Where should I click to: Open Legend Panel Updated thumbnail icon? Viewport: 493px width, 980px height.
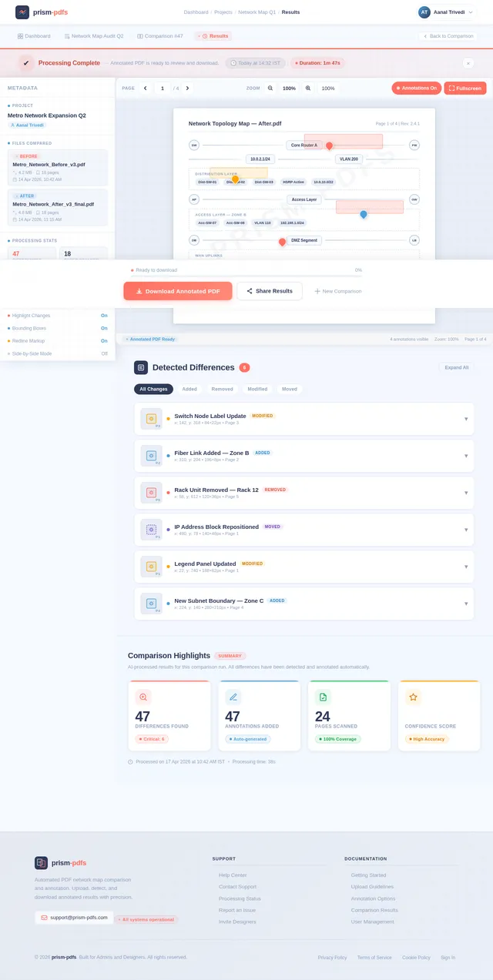click(x=151, y=567)
